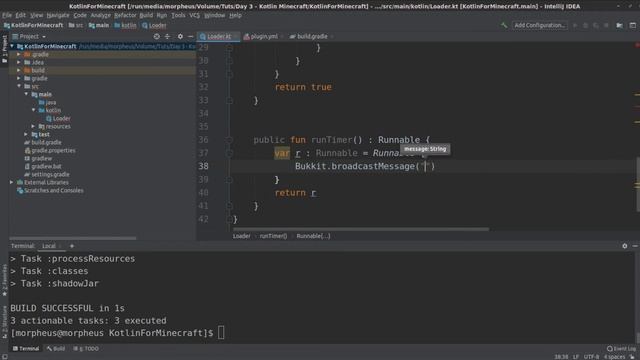Open the Project view dropdown
This screenshot has height=360, width=640.
coord(29,36)
